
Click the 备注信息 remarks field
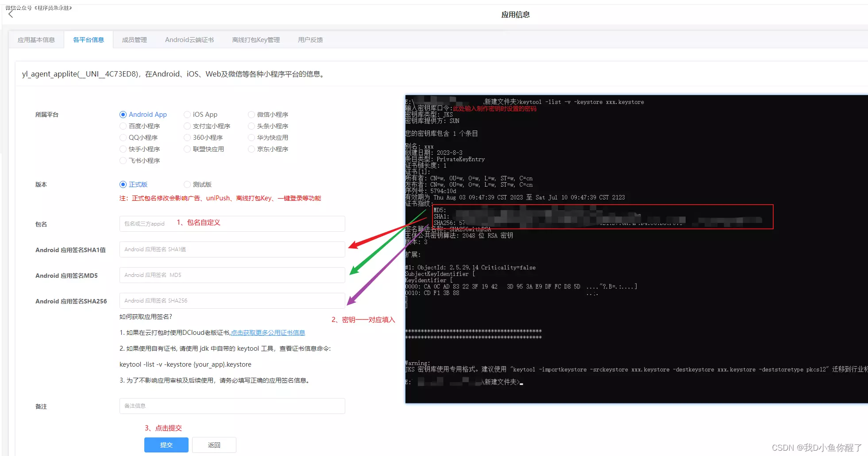232,406
